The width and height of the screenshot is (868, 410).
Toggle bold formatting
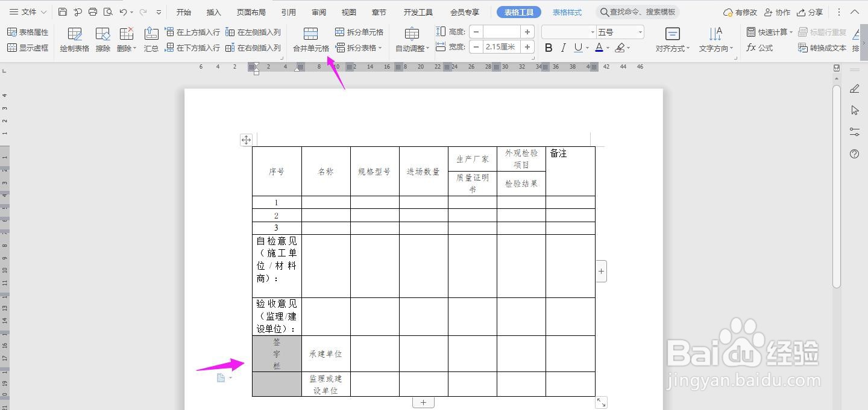click(548, 47)
